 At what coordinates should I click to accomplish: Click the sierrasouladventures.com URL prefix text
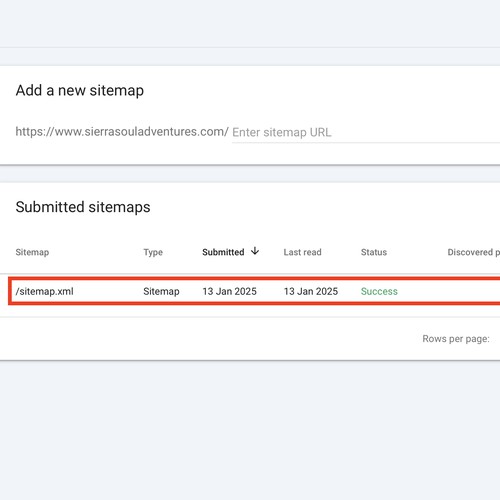(x=122, y=132)
